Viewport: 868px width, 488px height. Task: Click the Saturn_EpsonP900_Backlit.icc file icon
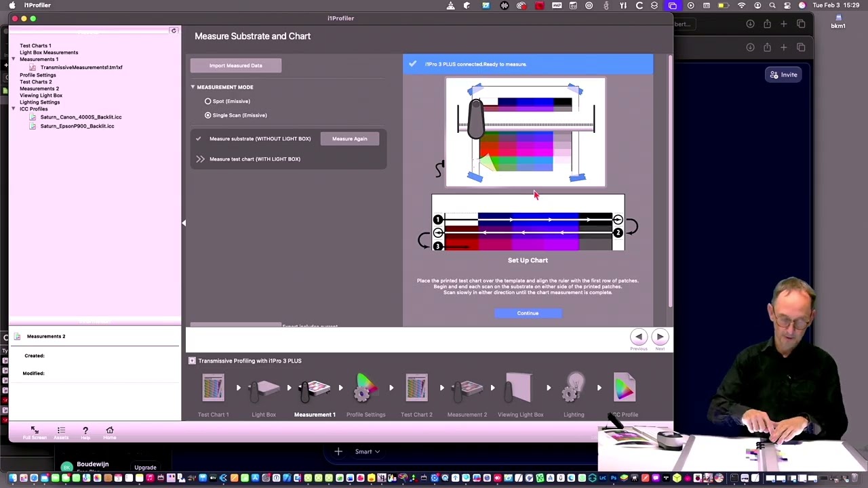[33, 126]
